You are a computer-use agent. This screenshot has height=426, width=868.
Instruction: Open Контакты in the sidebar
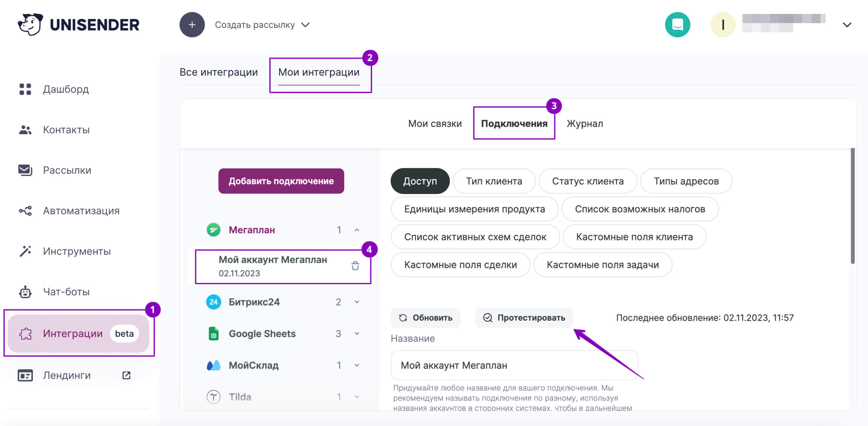point(66,130)
